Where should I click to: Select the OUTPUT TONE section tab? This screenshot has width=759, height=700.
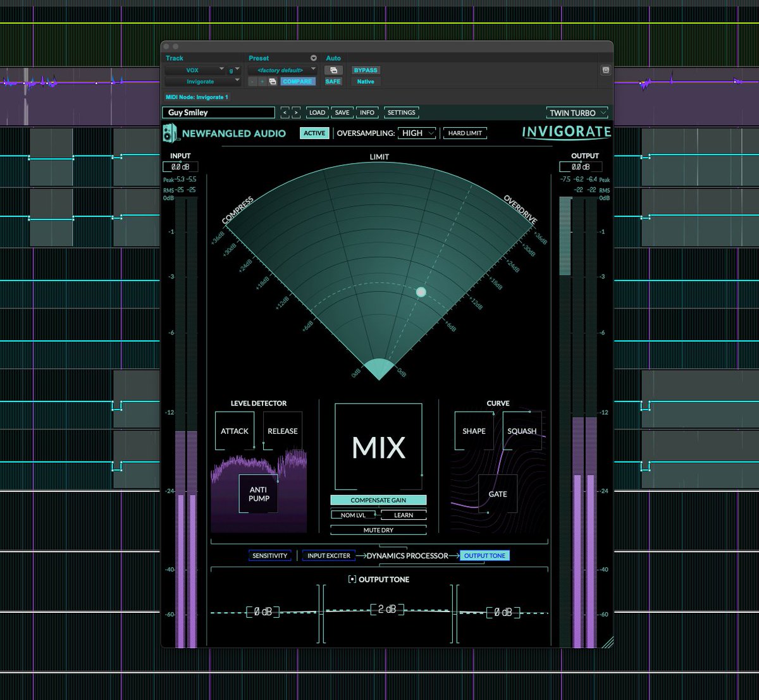tap(484, 555)
